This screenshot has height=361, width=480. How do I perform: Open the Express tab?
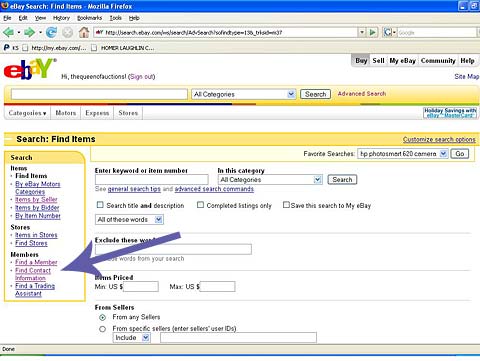point(97,113)
